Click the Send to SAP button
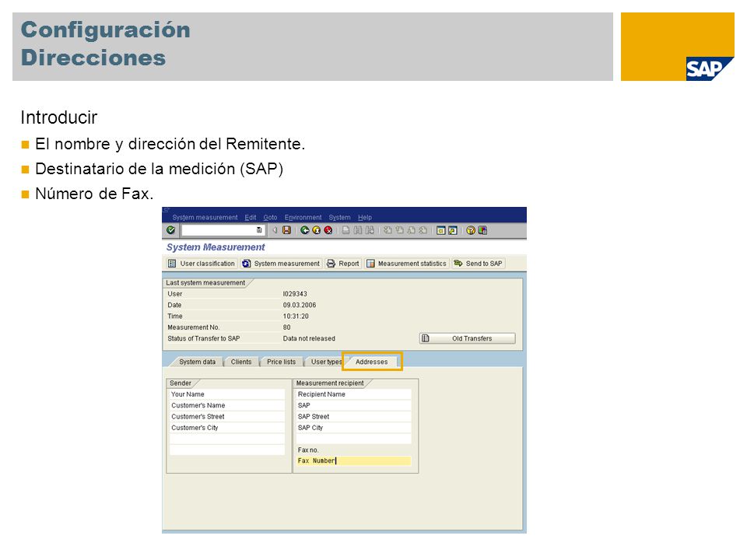The height and width of the screenshot is (560, 747). click(479, 264)
